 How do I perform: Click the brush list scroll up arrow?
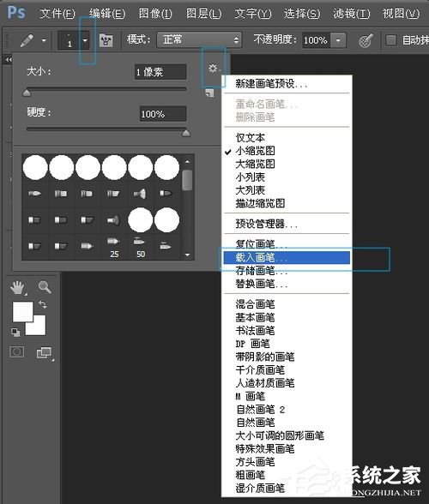187,162
